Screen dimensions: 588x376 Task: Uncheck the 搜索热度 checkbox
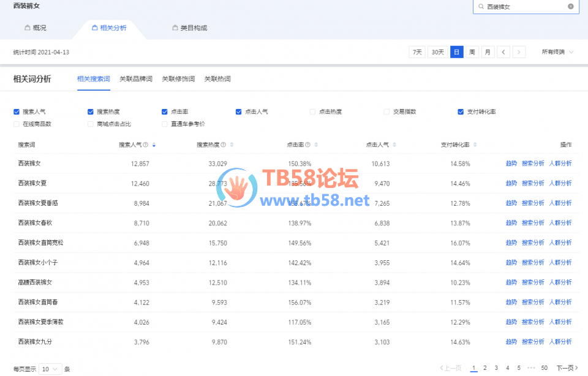click(x=91, y=111)
